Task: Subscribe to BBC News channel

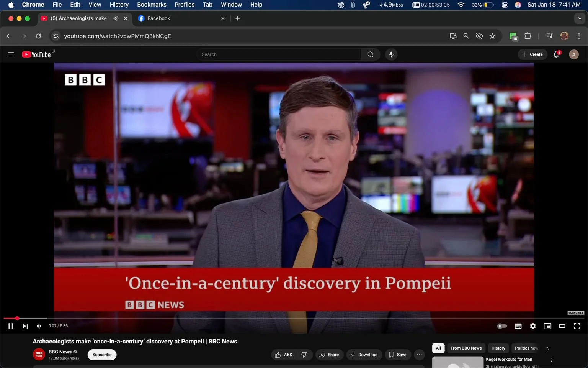Action: [101, 355]
